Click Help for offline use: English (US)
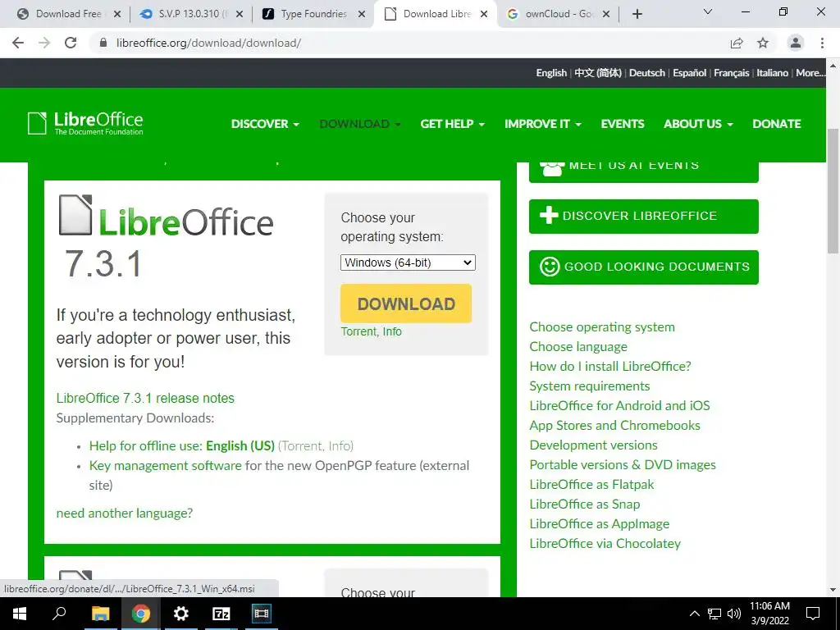840x630 pixels. pos(181,445)
